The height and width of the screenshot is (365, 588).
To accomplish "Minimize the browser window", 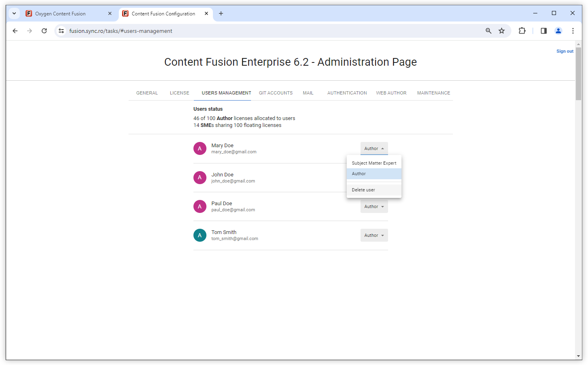I will tap(535, 13).
